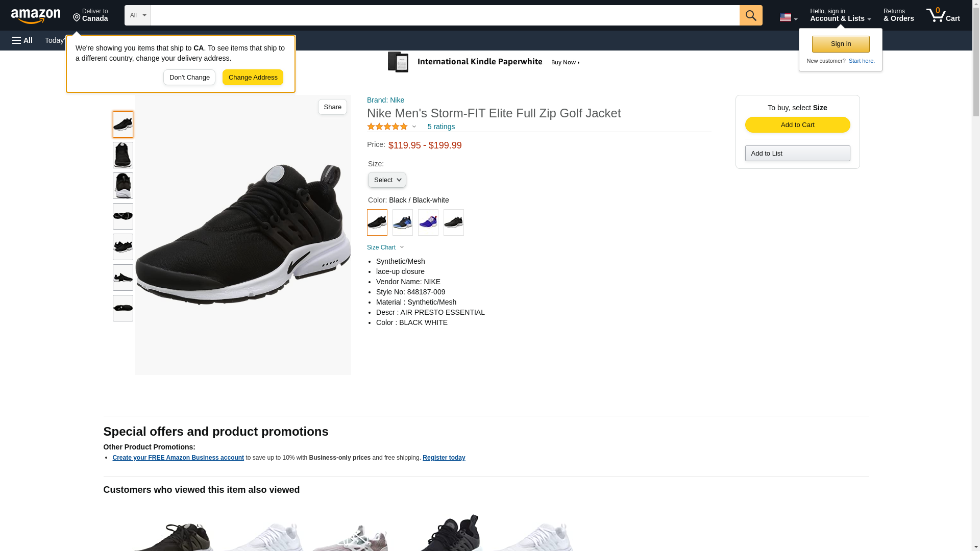This screenshot has width=980, height=551.
Task: Open the Amazon logo home link
Action: tap(36, 16)
